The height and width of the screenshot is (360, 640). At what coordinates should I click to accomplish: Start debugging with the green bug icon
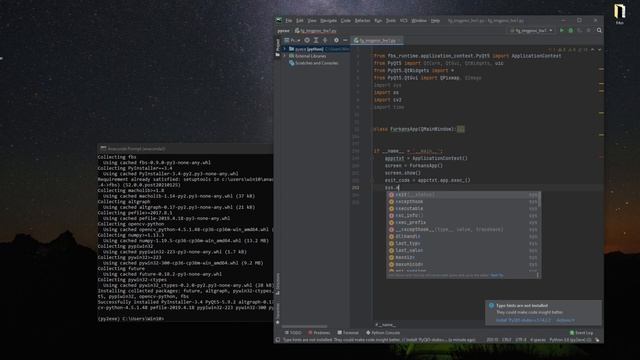(x=571, y=30)
